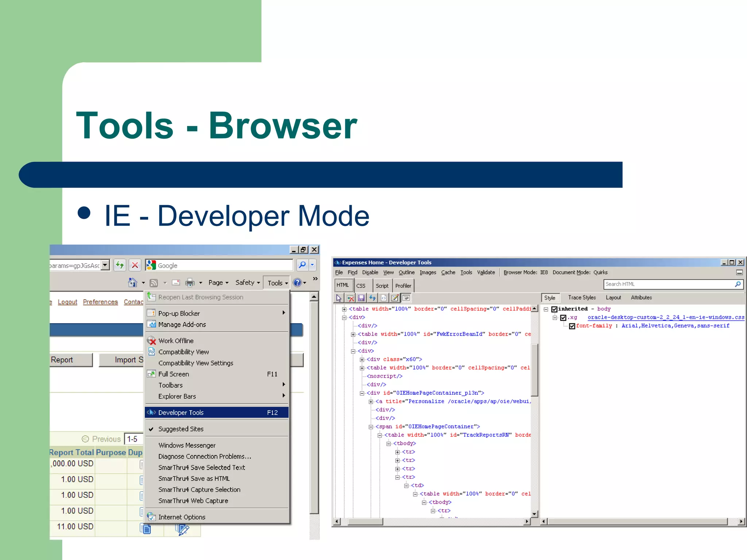Click the Refresh icon in Developer Tools toolbar
The width and height of the screenshot is (747, 560).
372,298
